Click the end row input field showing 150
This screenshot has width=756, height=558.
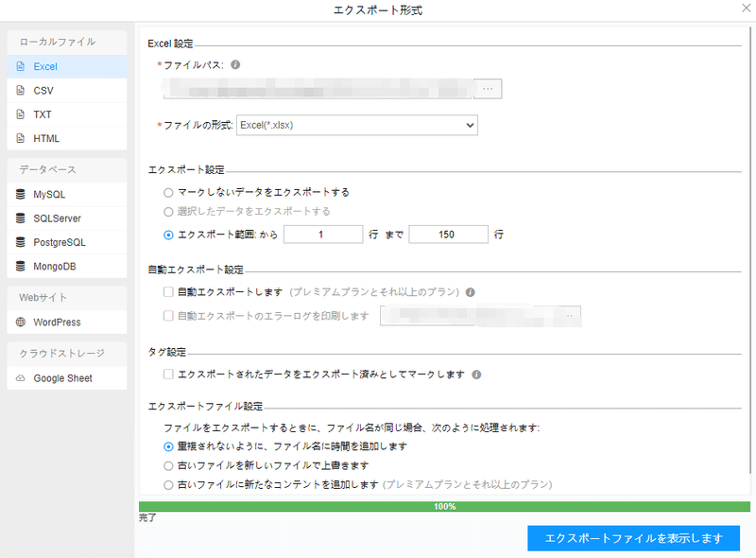(x=448, y=235)
